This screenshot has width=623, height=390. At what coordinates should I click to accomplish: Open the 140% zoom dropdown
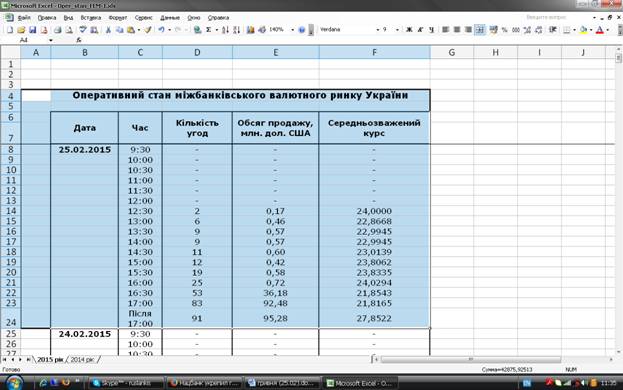pos(292,30)
